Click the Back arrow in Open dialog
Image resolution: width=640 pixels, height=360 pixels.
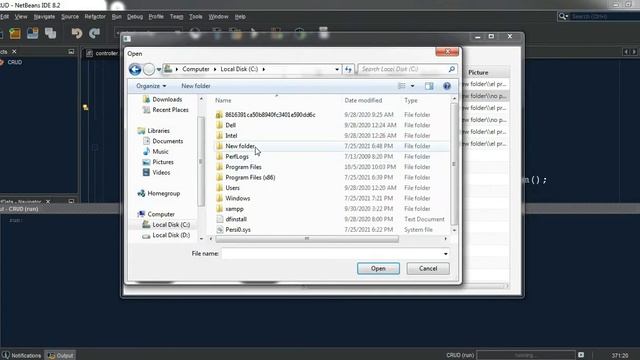click(x=135, y=69)
